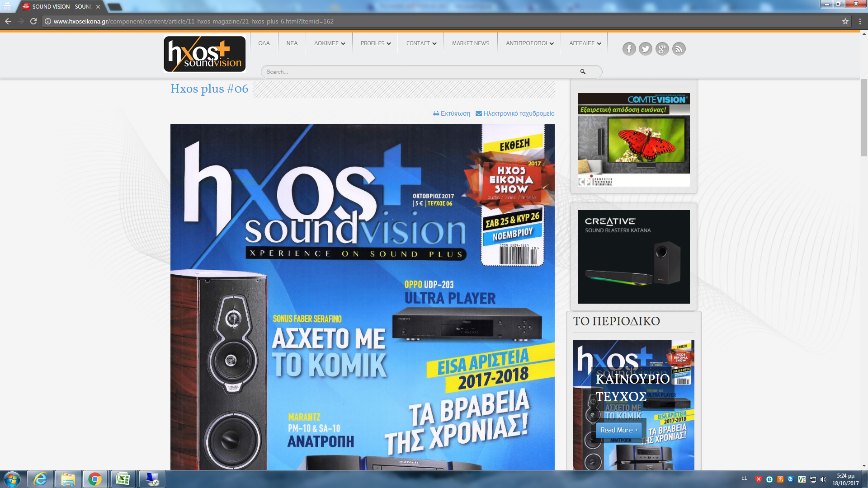Switch to Chrome in the taskbar
The height and width of the screenshot is (488, 868).
click(x=95, y=479)
